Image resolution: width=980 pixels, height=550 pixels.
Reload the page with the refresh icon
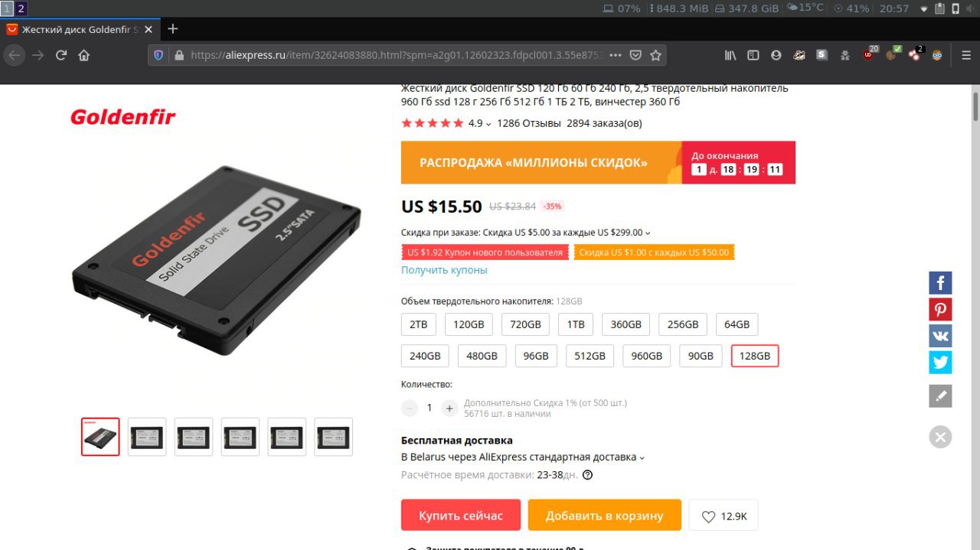61,55
